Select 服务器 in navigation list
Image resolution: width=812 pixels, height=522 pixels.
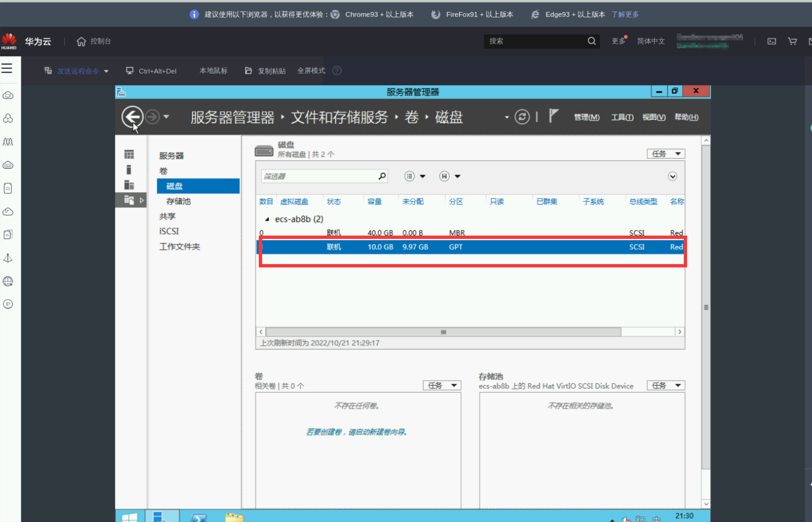pyautogui.click(x=171, y=156)
